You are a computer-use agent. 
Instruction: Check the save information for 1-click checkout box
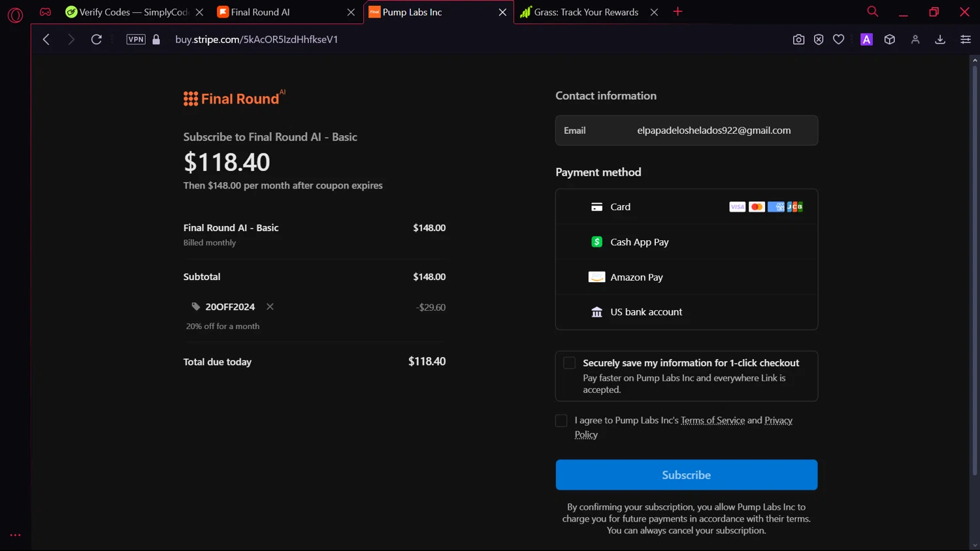pos(570,363)
